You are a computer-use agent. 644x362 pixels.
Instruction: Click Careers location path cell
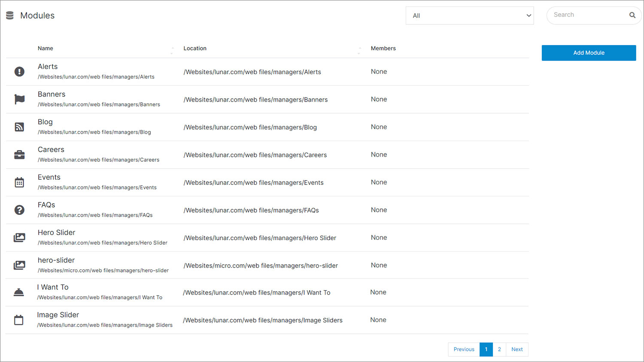click(255, 155)
